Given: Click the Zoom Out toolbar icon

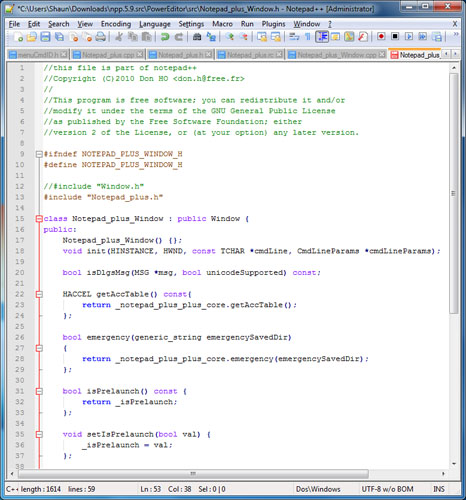Looking at the screenshot, I should 243,37.
